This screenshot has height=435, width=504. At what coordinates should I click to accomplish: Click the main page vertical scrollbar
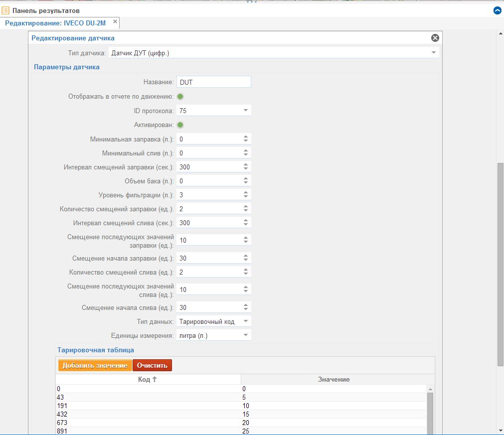coord(500,264)
